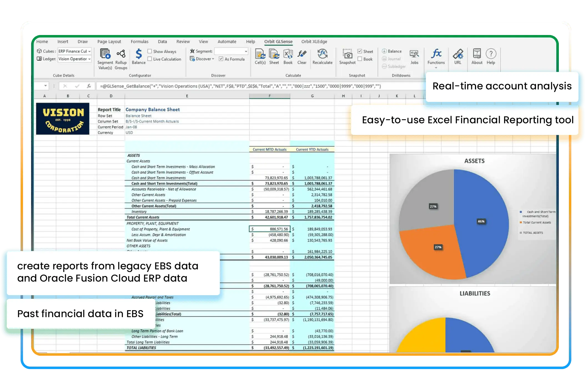Screen dimensions: 588x381
Task: Open the Subledger drilldown
Action: coord(394,66)
